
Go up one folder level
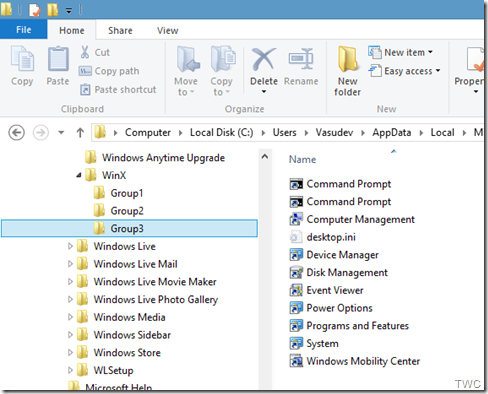click(x=80, y=133)
